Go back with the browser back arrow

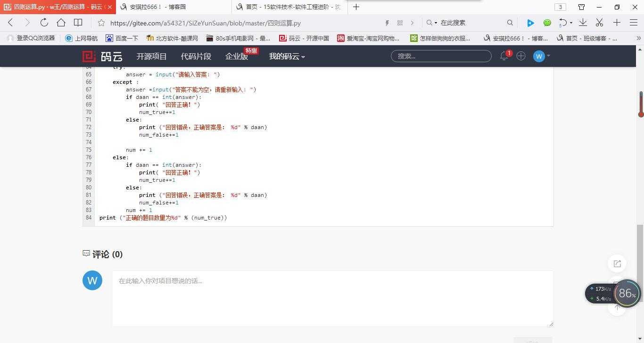pos(10,23)
